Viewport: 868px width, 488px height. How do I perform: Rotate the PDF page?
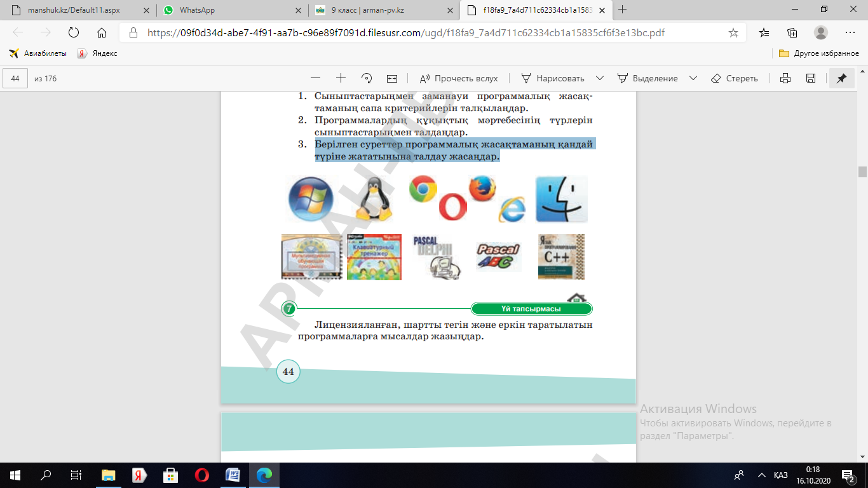click(367, 78)
